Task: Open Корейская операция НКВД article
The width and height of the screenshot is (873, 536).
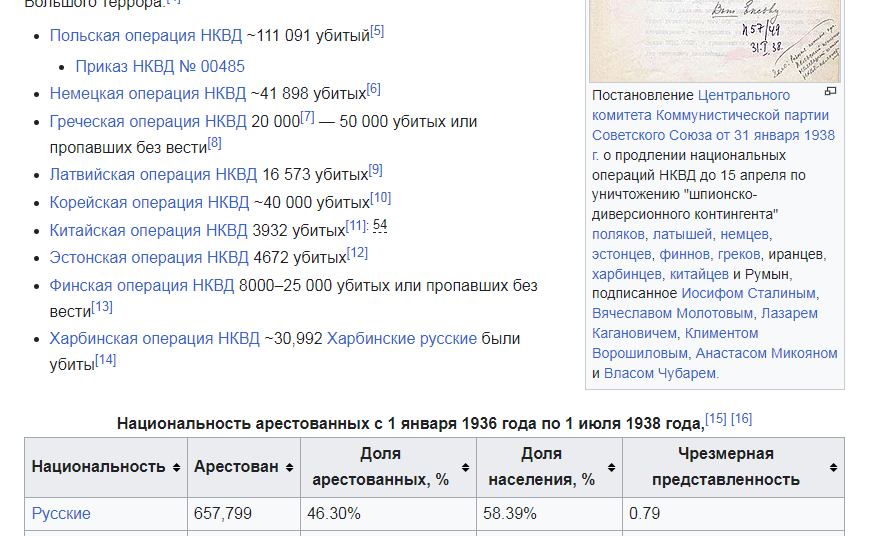Action: [x=149, y=202]
